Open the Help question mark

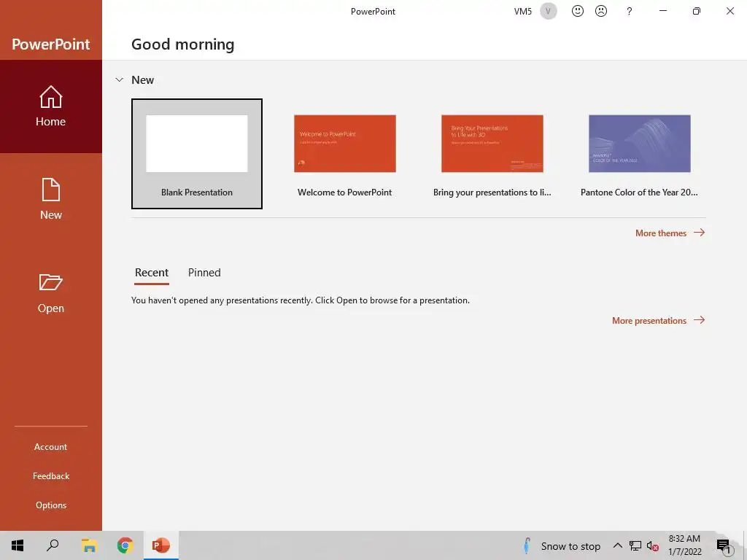630,11
